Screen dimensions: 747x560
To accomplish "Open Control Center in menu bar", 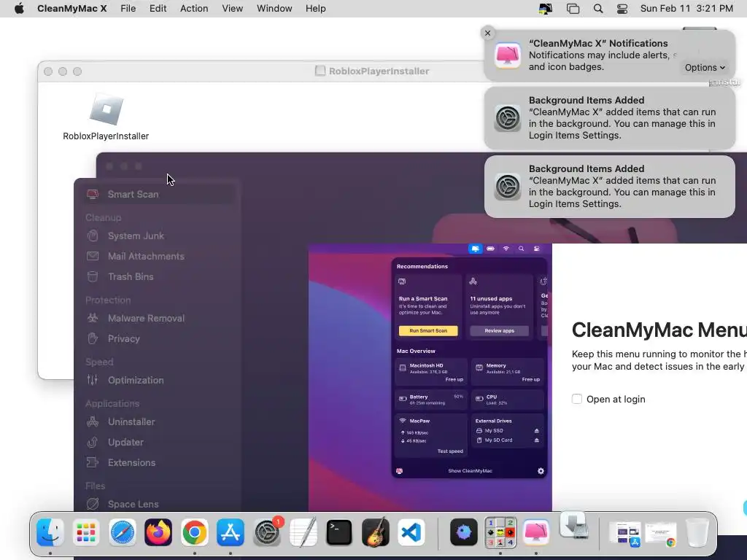I will [622, 9].
